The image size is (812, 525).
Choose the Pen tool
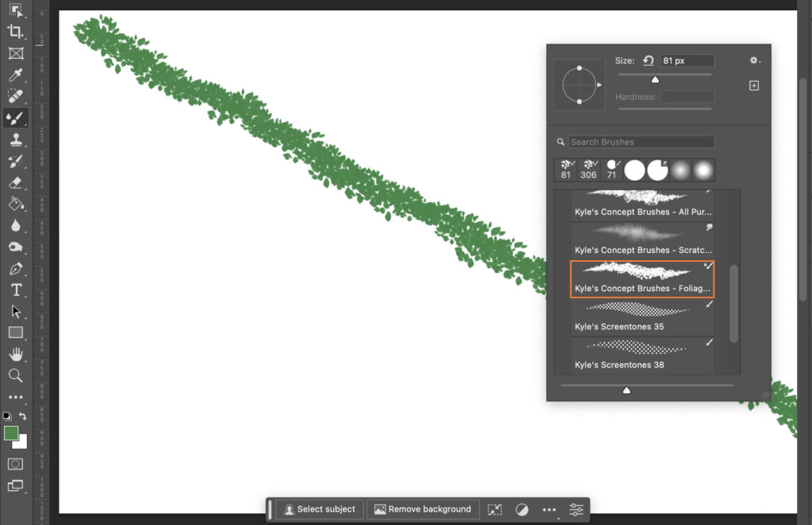coord(16,268)
